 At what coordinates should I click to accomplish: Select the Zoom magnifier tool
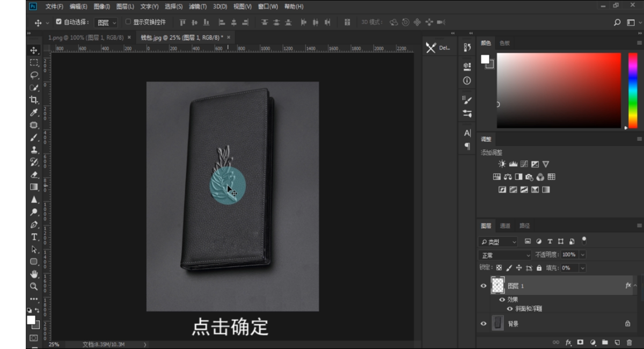tap(34, 286)
